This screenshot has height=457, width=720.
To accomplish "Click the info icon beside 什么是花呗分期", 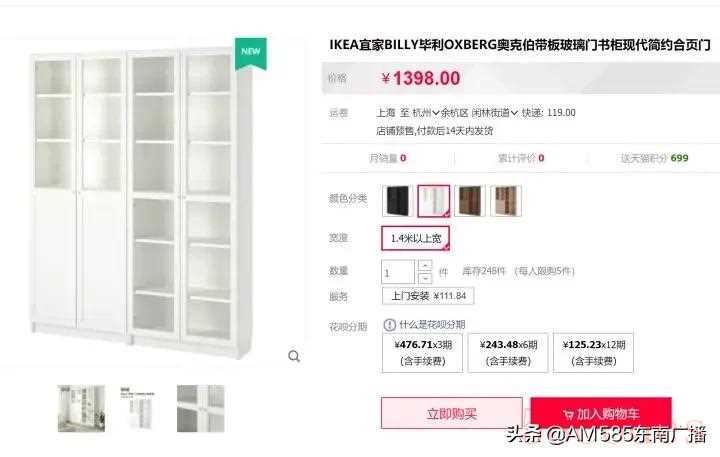I will pos(389,325).
